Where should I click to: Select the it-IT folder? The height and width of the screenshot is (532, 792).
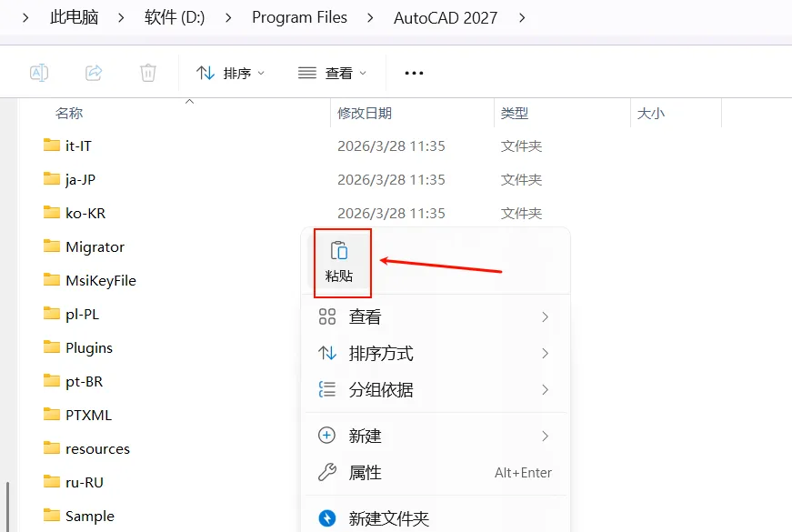pyautogui.click(x=78, y=146)
